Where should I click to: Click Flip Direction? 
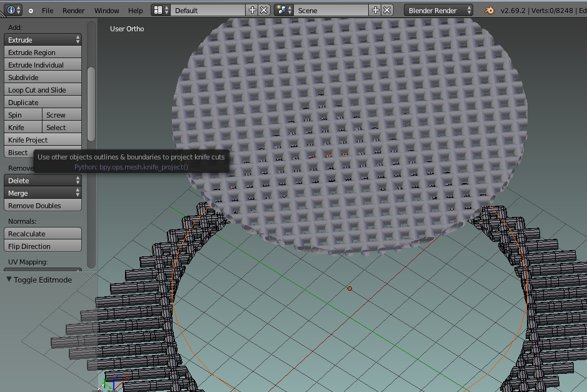[x=43, y=246]
